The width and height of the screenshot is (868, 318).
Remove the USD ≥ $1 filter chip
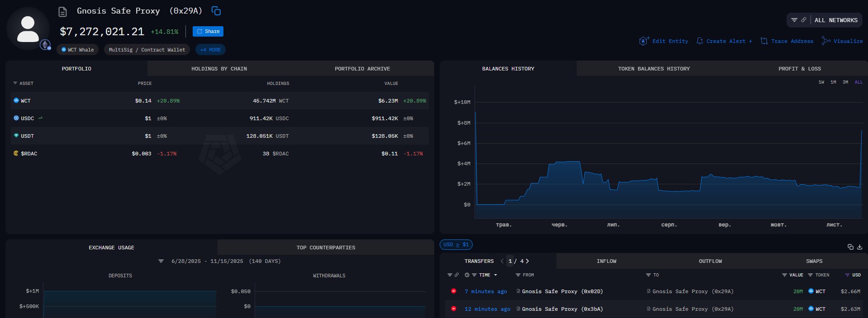point(456,245)
